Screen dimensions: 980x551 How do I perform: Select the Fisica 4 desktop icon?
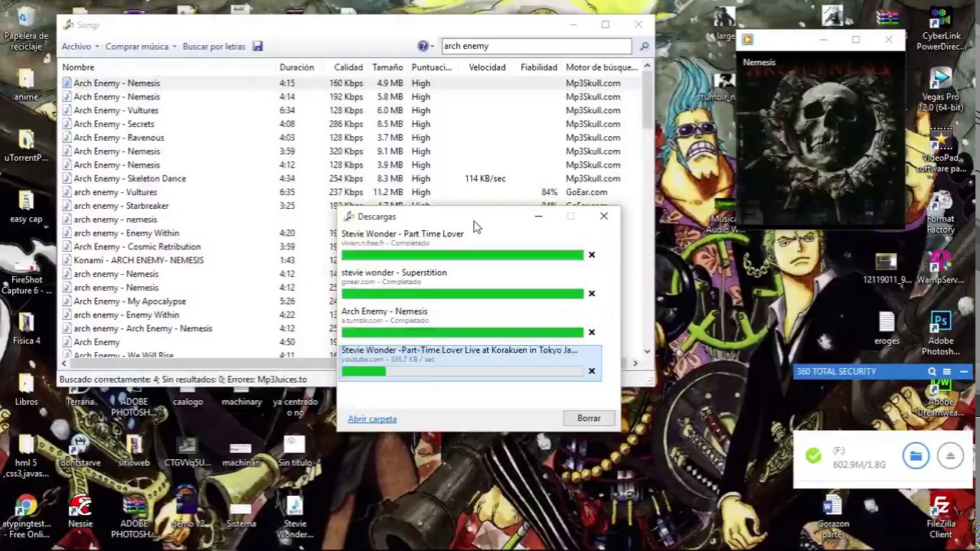pos(26,329)
